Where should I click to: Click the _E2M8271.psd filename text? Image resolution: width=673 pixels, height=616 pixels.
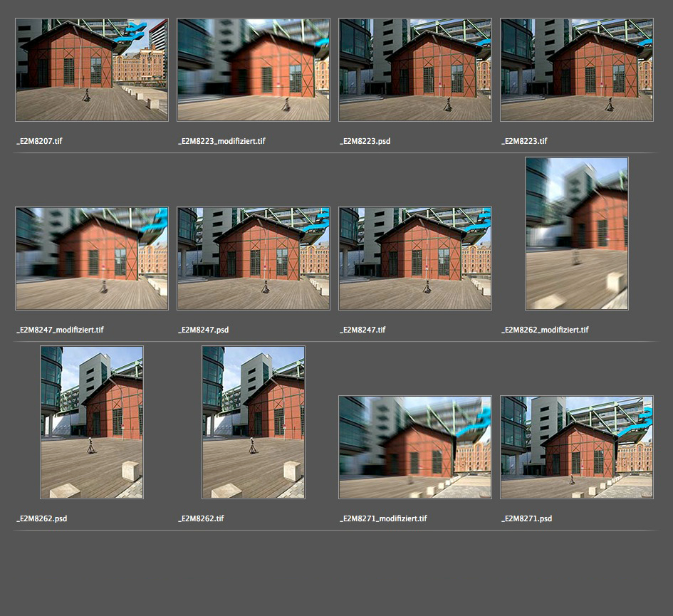click(x=527, y=518)
